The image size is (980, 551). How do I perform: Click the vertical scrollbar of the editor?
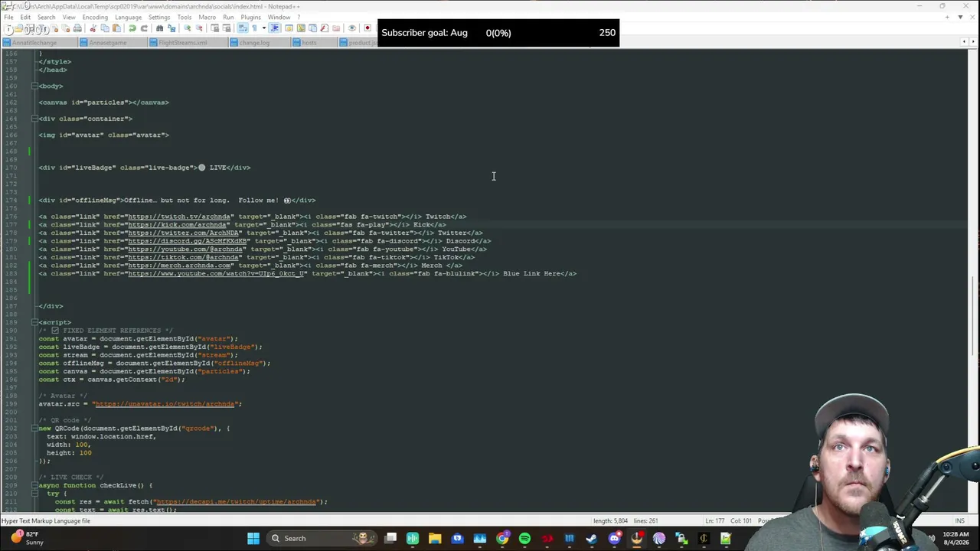tap(973, 282)
